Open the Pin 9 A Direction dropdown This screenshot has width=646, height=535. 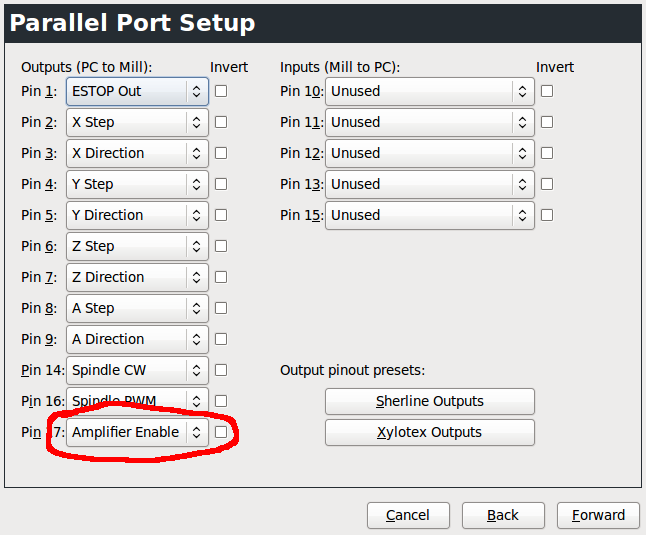pos(137,339)
